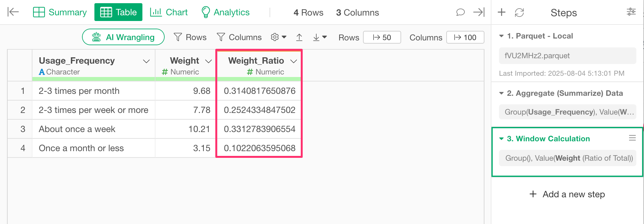
Task: Open the table settings gear dropdown
Action: pyautogui.click(x=278, y=37)
